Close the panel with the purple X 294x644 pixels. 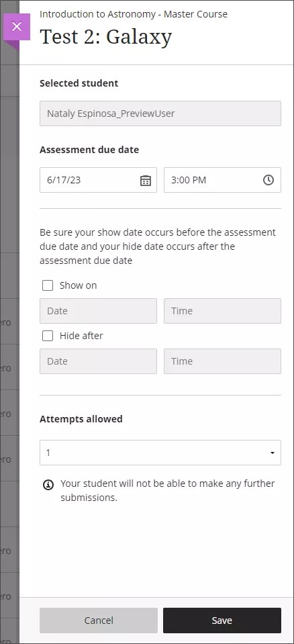click(x=17, y=27)
